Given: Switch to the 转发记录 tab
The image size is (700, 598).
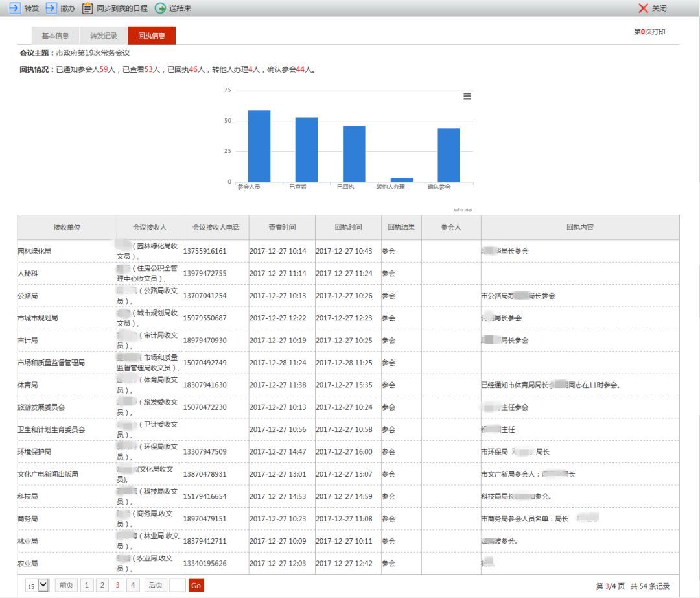Looking at the screenshot, I should [104, 36].
